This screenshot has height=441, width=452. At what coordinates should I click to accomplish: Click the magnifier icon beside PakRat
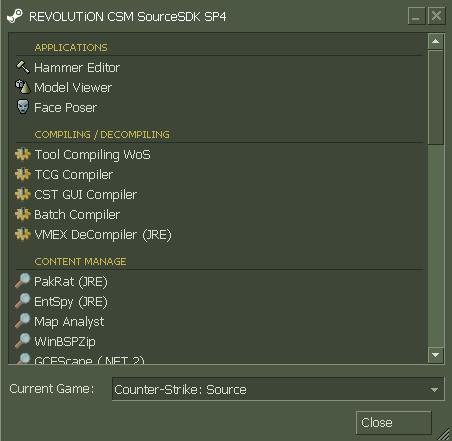pos(23,281)
